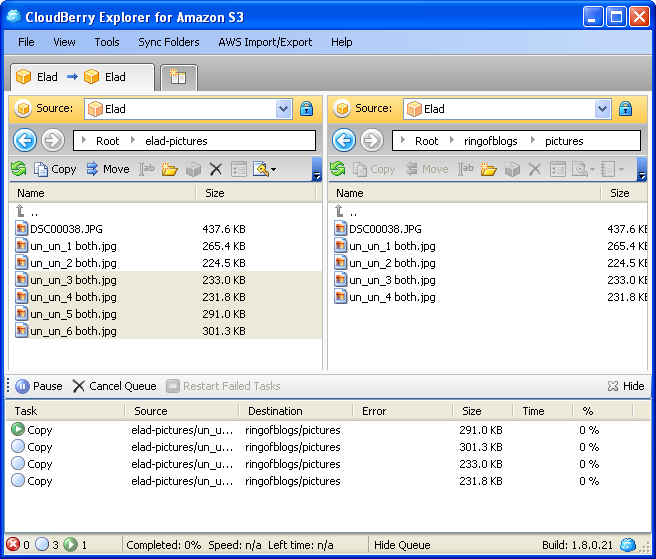Click elad-pictures in left breadcrumb
This screenshot has width=656, height=559.
tap(176, 141)
